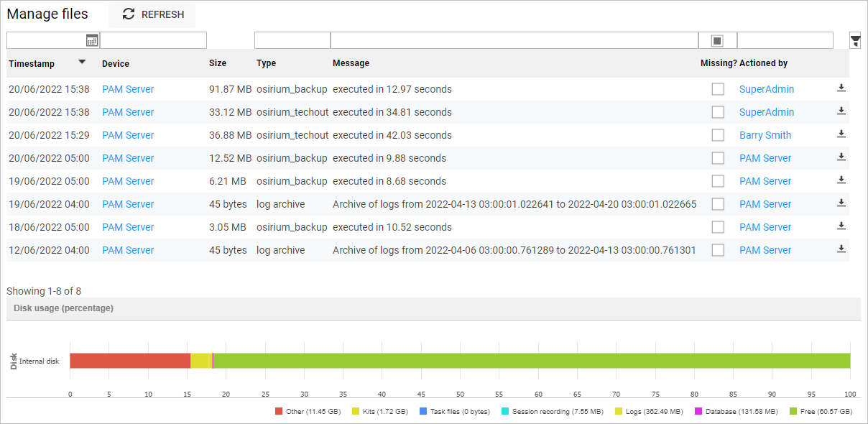Download the 19/06/2022 04:00 log archive
The height and width of the screenshot is (424, 868).
point(841,203)
